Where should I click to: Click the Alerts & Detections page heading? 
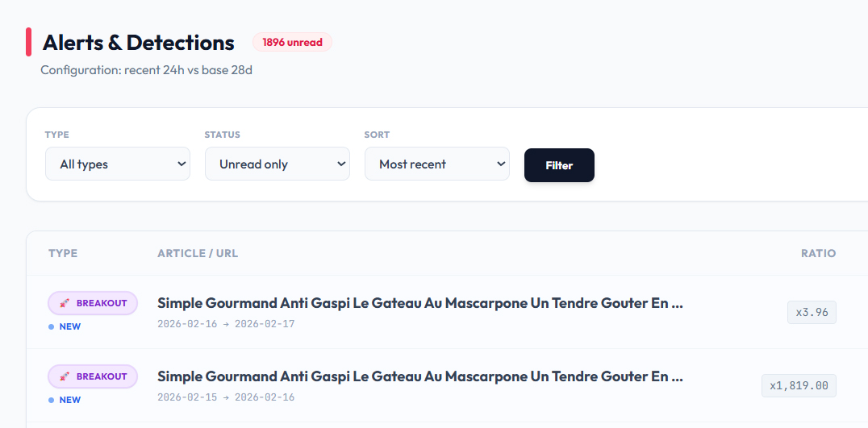pos(139,42)
